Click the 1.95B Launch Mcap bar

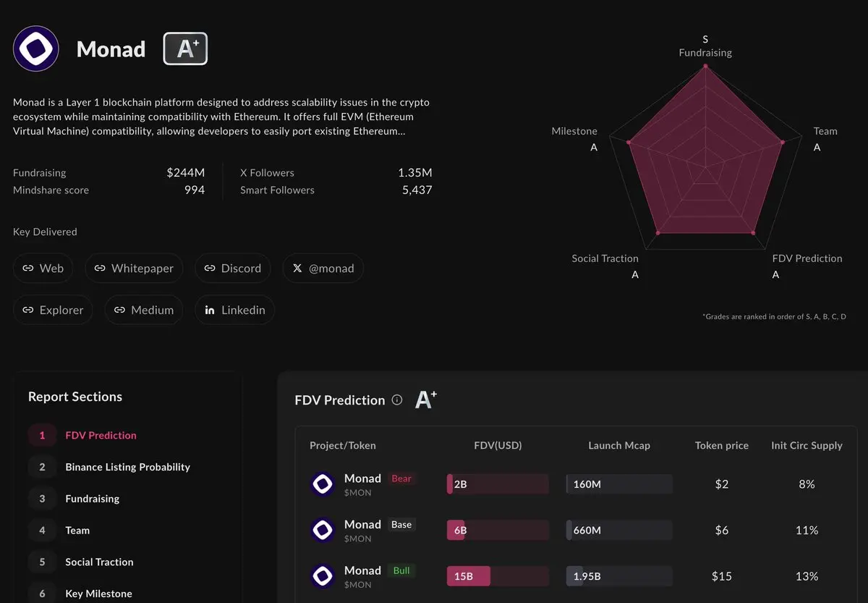(x=619, y=576)
